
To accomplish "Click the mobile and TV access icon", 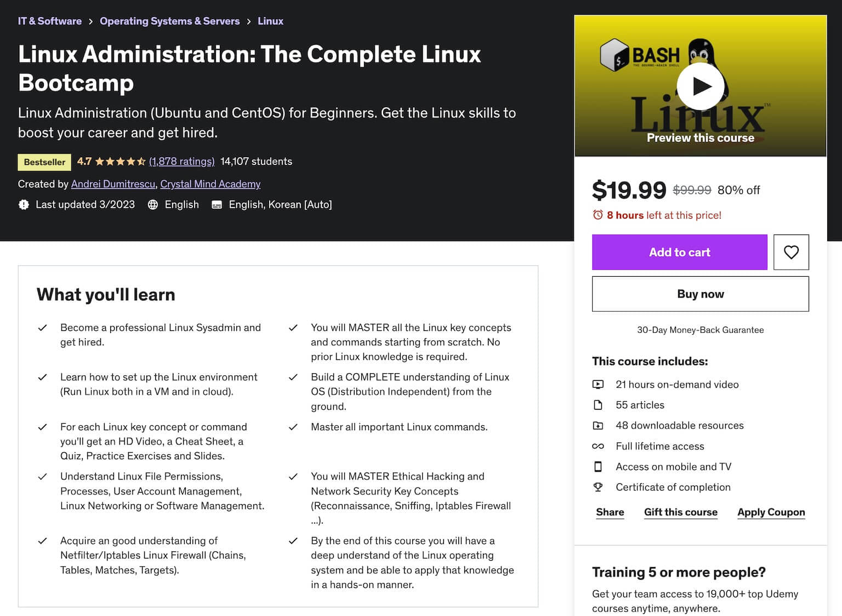I will pos(599,466).
